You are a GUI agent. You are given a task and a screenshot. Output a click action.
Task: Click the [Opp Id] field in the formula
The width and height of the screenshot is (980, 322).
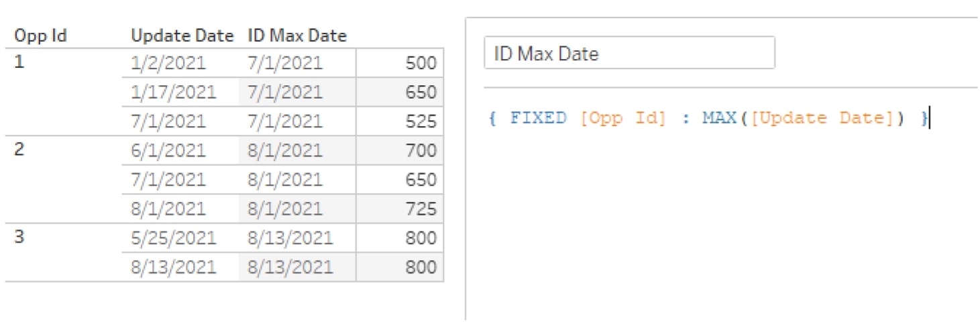(623, 119)
